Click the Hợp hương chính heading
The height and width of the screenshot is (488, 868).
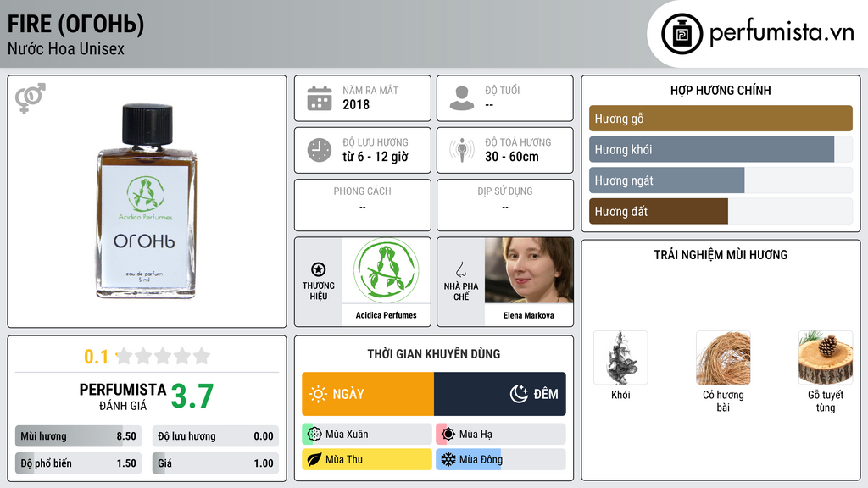click(x=721, y=90)
